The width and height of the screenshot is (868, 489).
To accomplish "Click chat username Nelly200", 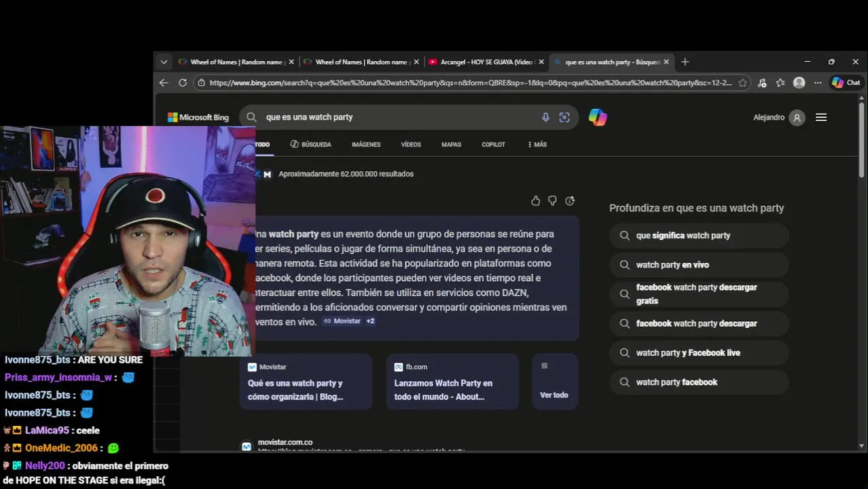I will pyautogui.click(x=45, y=466).
